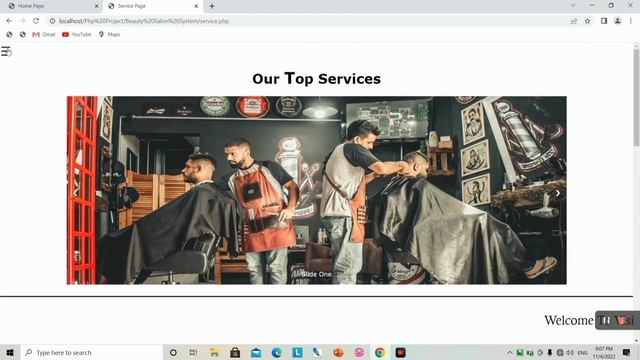640x360 pixels.
Task: Open Microsoft Edge from taskbar
Action: pos(277,352)
